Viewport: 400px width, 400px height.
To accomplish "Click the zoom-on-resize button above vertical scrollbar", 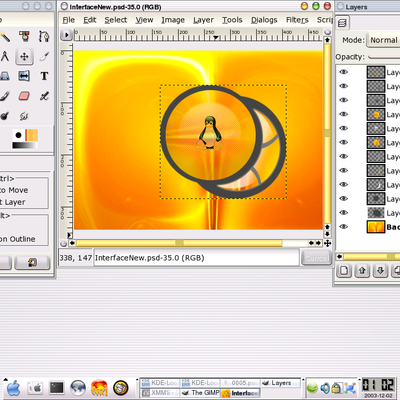I will (327, 32).
